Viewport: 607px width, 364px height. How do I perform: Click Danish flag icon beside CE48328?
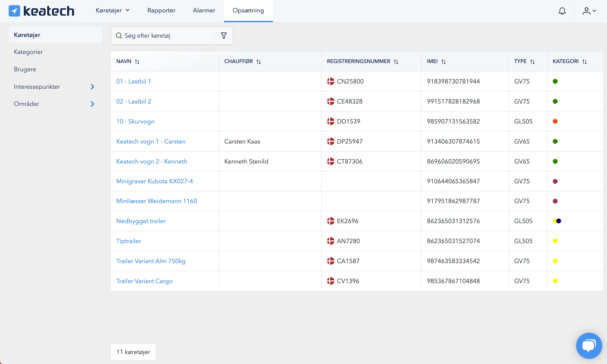[x=330, y=101]
